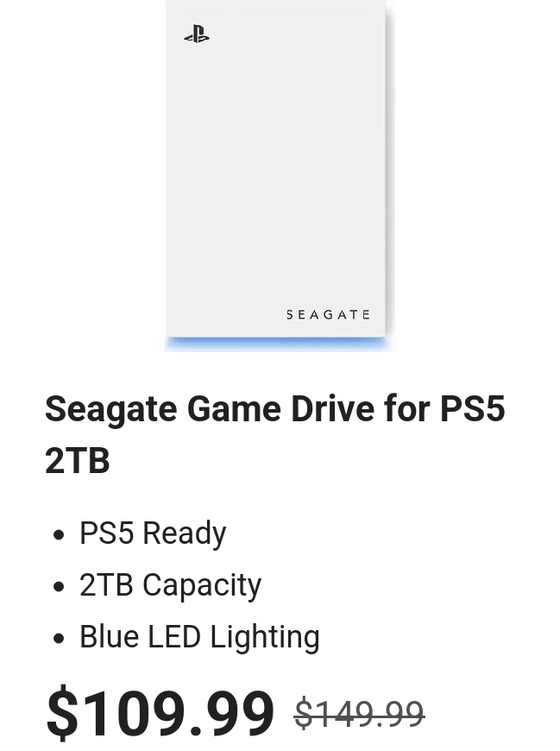The image size is (560, 751).
Task: Click the bullet dot beside Blue LED Lighting
Action: pyautogui.click(x=59, y=639)
